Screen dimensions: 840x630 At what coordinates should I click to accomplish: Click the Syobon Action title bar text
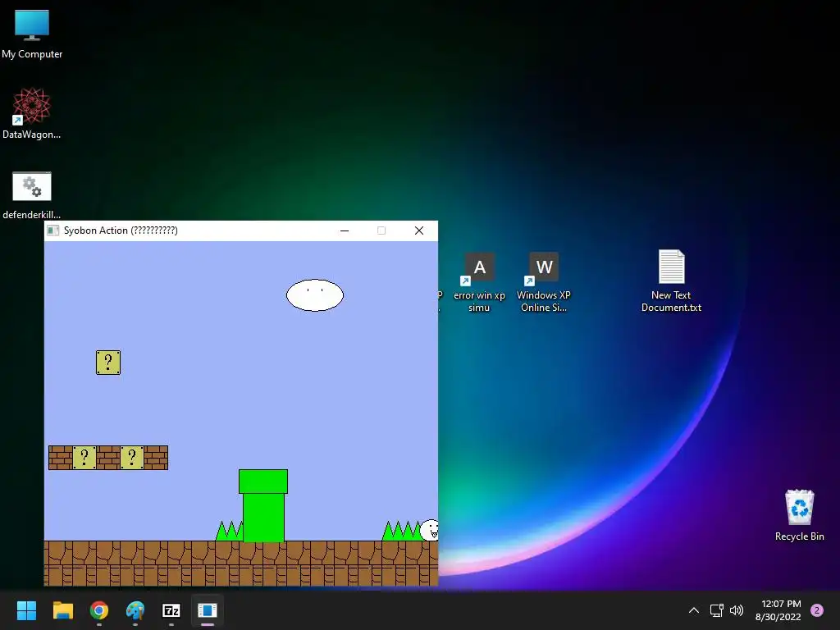[x=121, y=231]
